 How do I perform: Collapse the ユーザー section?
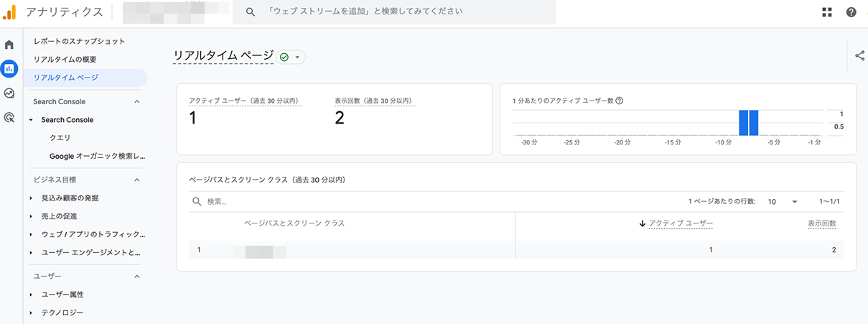pos(136,276)
